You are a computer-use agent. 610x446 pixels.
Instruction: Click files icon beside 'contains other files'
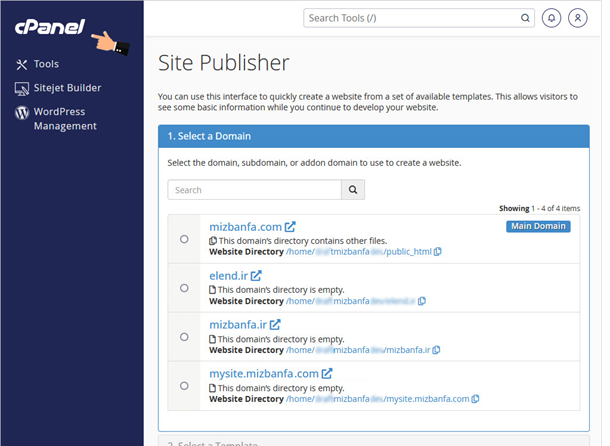[213, 241]
